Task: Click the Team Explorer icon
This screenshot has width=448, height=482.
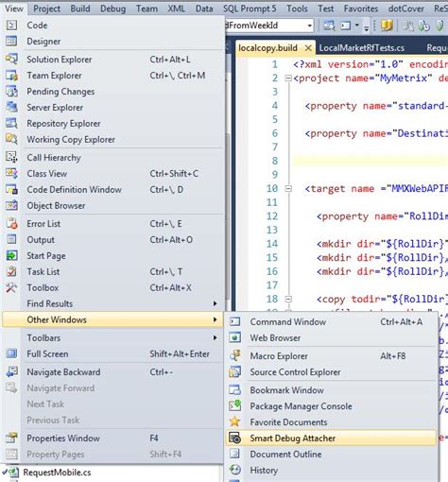Action: point(11,76)
